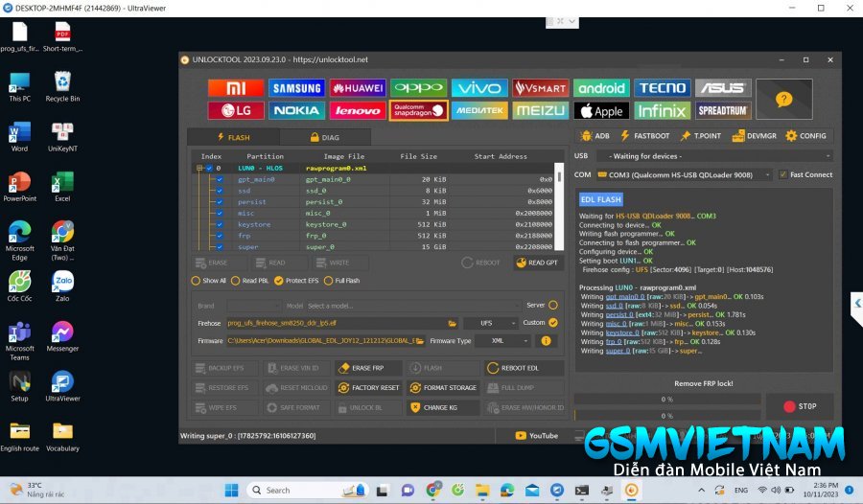Click the CHANGE KG button
This screenshot has height=504, width=863.
point(444,408)
